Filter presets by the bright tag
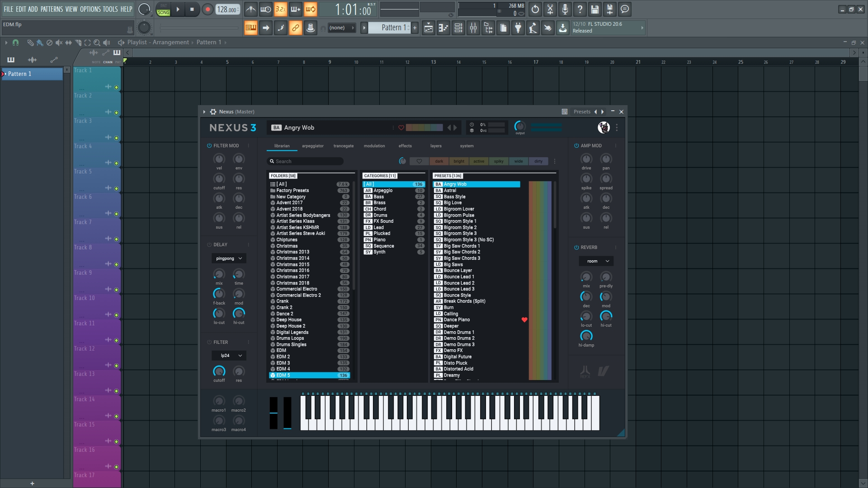The image size is (868, 488). coord(459,161)
